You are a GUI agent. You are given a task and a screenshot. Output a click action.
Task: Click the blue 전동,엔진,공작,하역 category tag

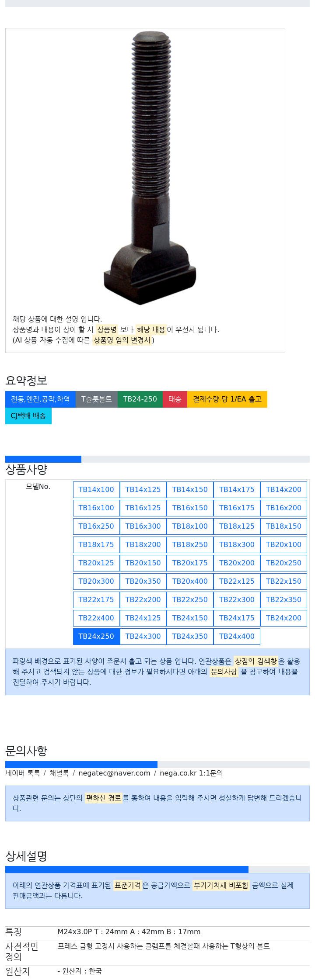40,399
